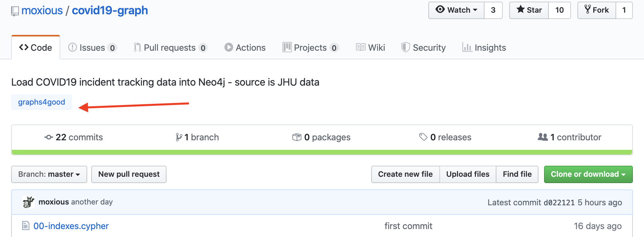Click the eye icon in the Watch button
Viewport: 644px width, 237px height.
(x=440, y=10)
